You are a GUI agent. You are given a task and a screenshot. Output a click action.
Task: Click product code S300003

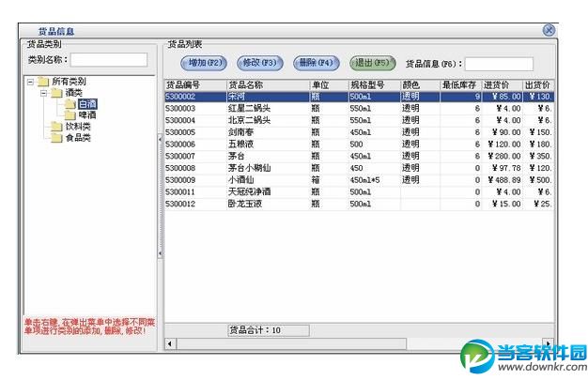(x=180, y=108)
